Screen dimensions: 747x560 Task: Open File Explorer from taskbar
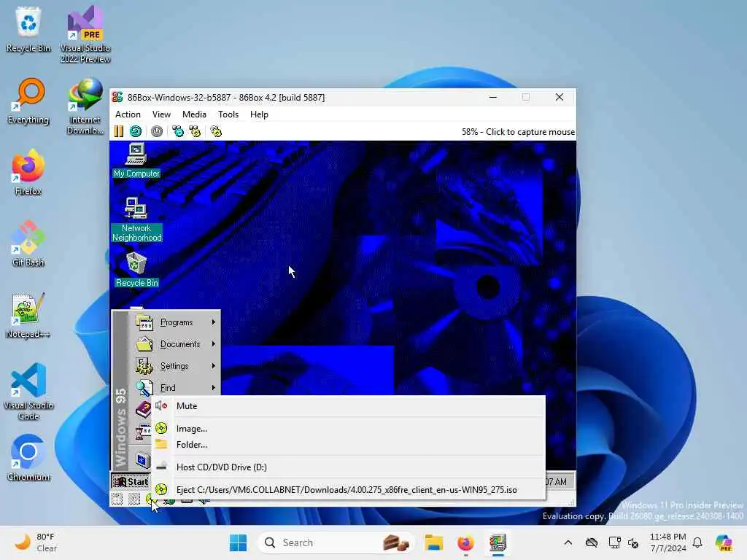tap(433, 542)
